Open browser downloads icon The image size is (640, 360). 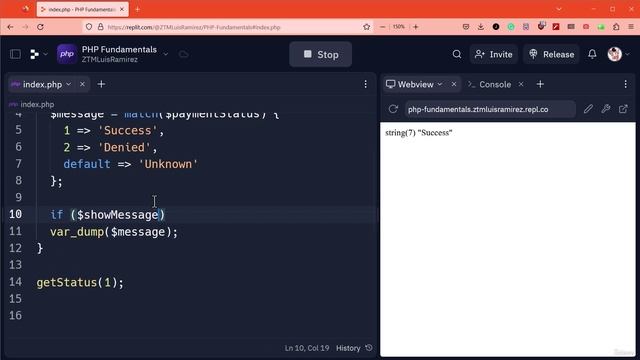(x=481, y=27)
